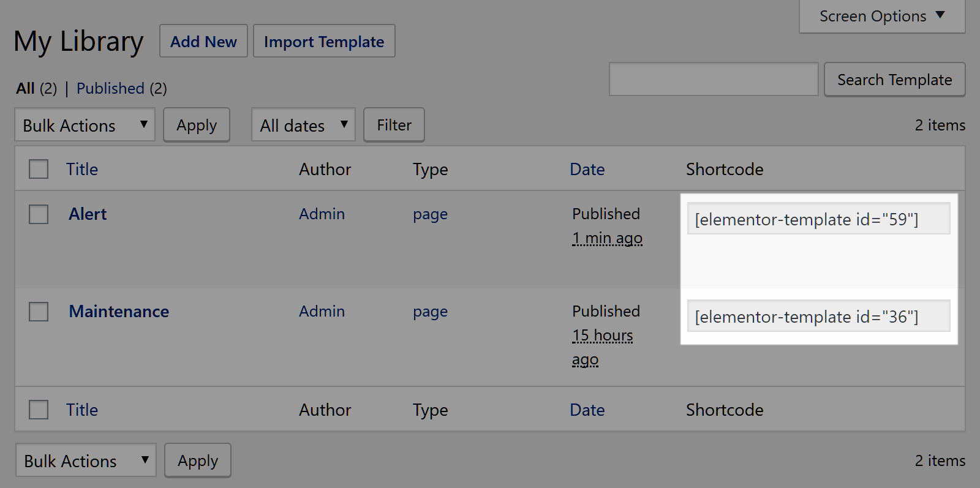This screenshot has width=980, height=488.
Task: Check the Maintenance template row checkbox
Action: (x=39, y=312)
